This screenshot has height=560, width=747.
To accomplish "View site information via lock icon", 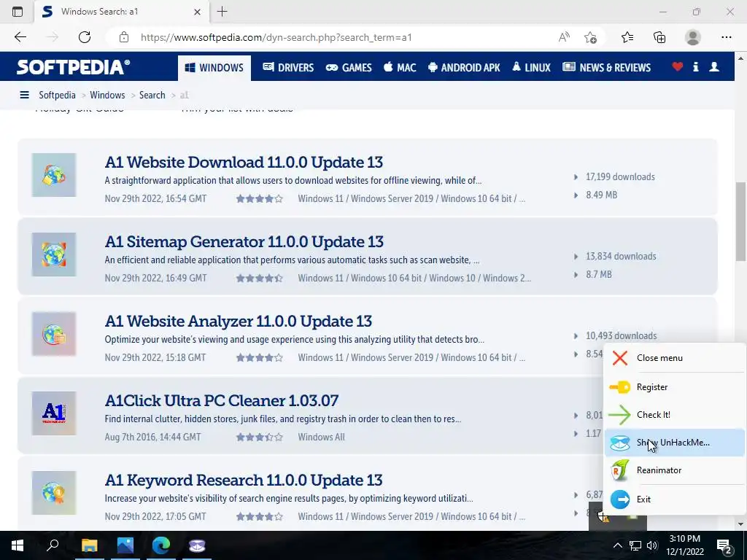I will pyautogui.click(x=124, y=37).
